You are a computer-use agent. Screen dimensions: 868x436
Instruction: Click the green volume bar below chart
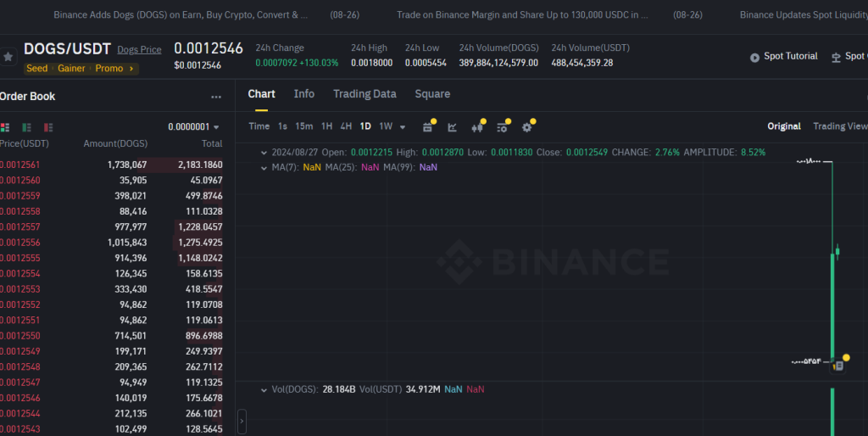pos(832,411)
